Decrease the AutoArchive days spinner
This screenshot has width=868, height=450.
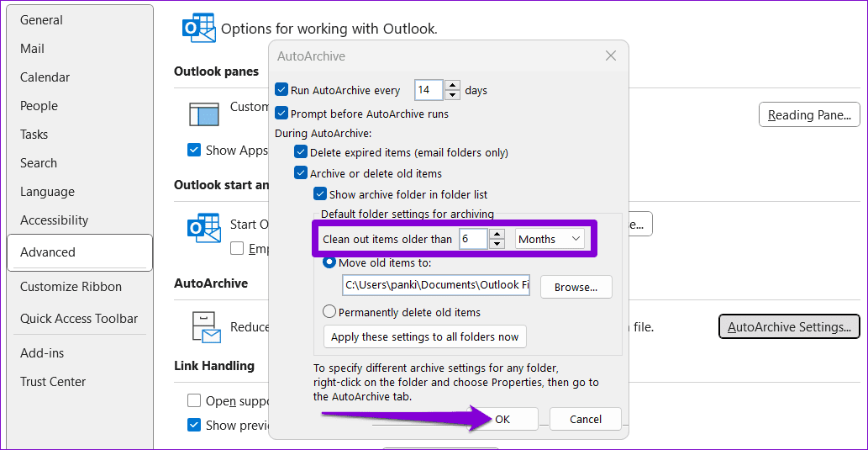pyautogui.click(x=452, y=95)
